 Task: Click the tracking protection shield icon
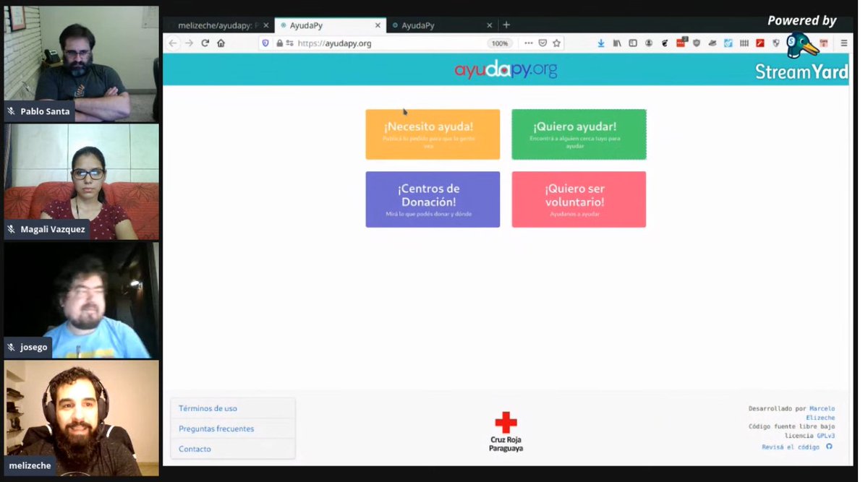tap(265, 43)
